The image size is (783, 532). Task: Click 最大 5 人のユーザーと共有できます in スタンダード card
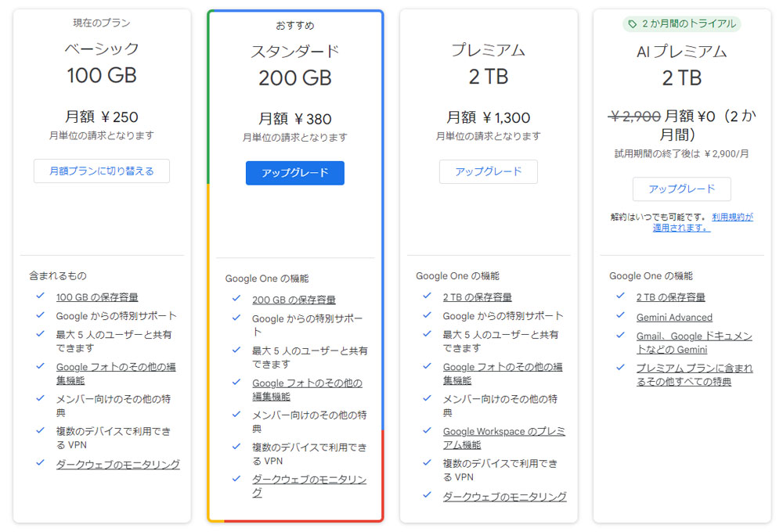(309, 358)
